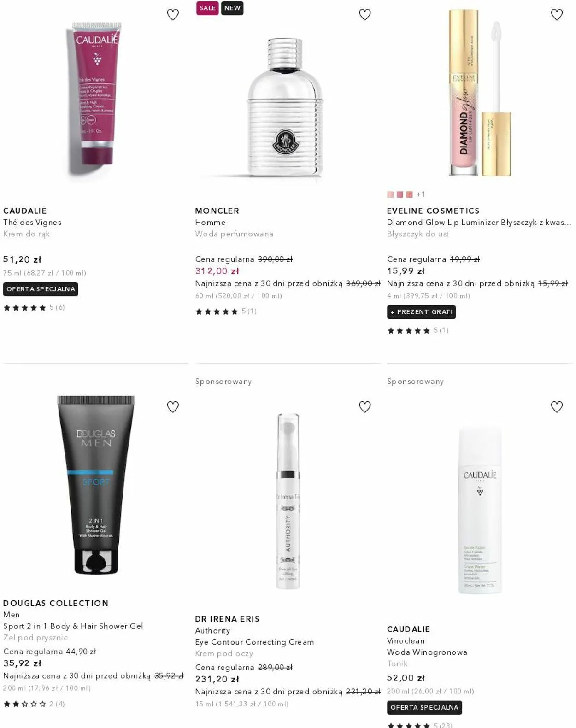Click the OFERTA SPECJALNA badge under Thé des Vignes
Image resolution: width=576 pixels, height=728 pixels.
(x=41, y=289)
